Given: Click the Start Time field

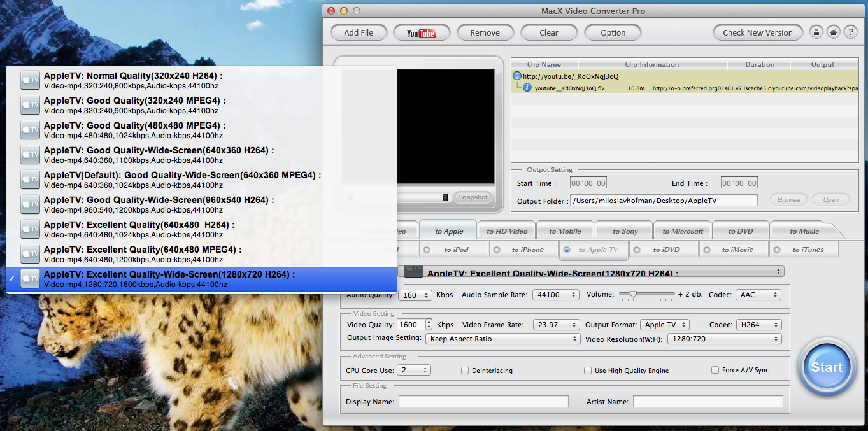Looking at the screenshot, I should click(588, 183).
